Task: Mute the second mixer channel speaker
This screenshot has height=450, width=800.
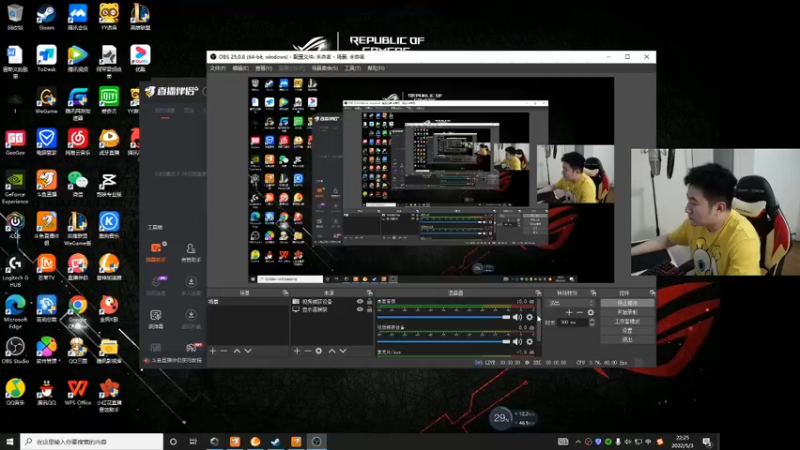Action: (x=517, y=341)
